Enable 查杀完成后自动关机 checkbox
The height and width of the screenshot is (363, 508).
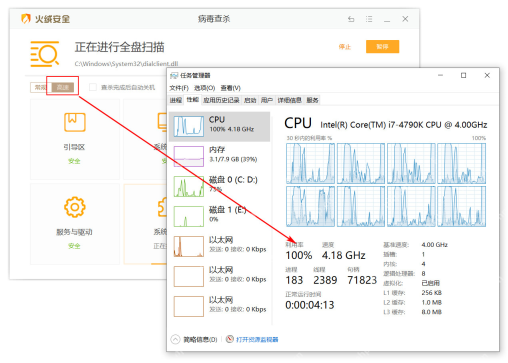tap(93, 87)
